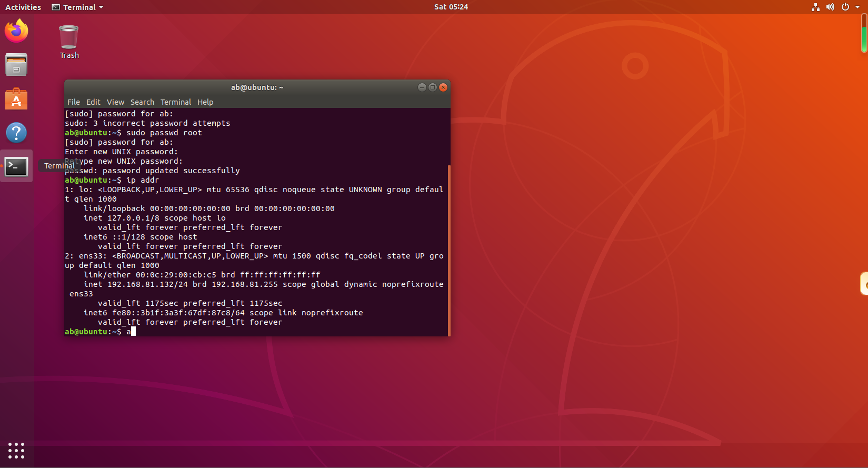
Task: Open the Activities overview
Action: [23, 7]
